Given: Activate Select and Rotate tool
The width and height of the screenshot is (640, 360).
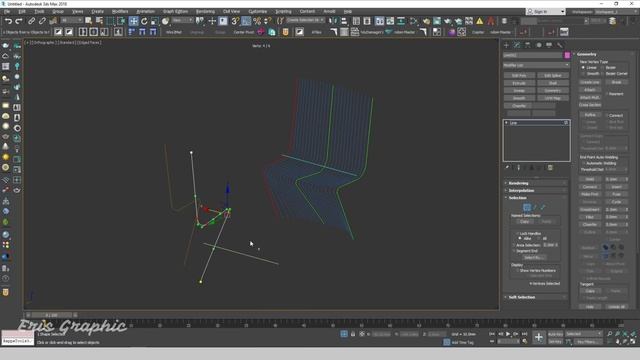Looking at the screenshot, I should point(144,21).
